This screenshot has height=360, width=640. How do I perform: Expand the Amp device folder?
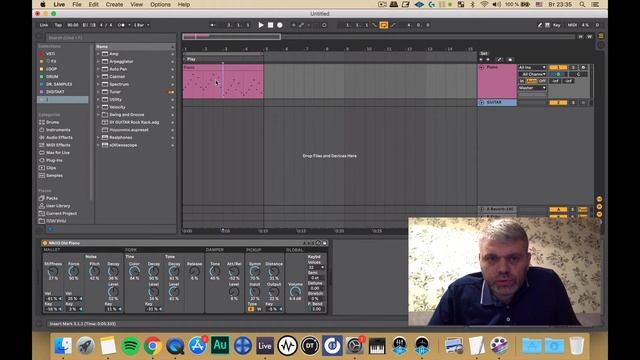[98, 54]
